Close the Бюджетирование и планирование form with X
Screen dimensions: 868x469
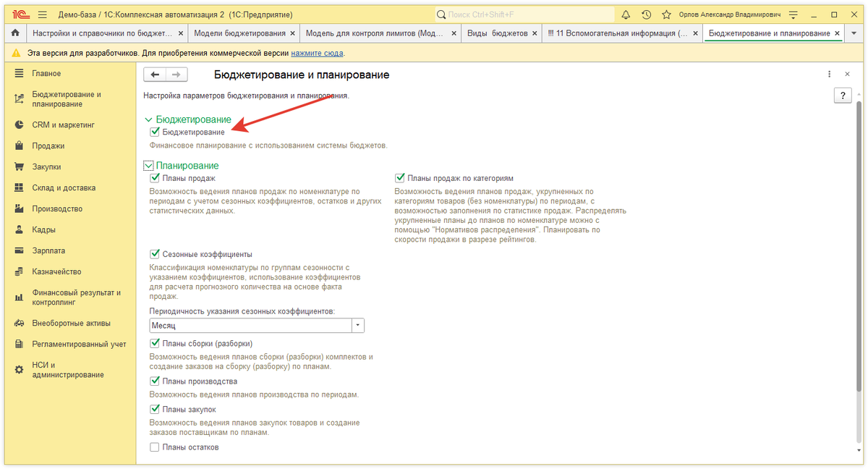coord(848,75)
